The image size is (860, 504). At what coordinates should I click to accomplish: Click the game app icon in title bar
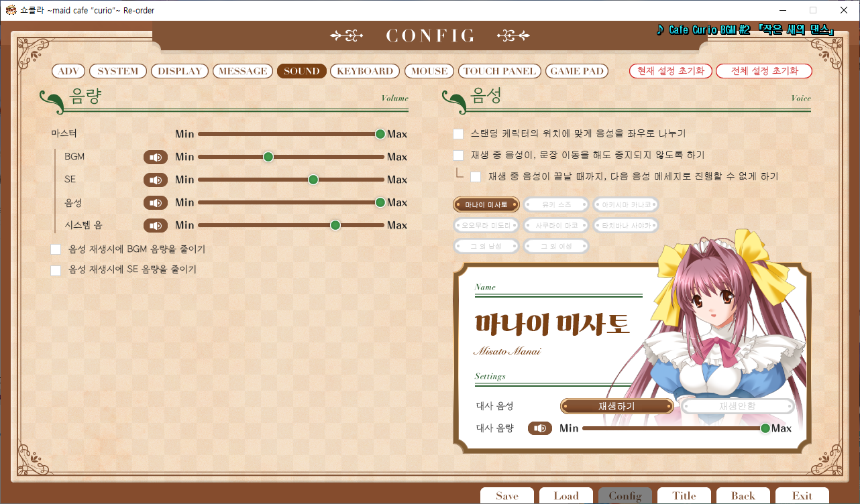(11, 10)
